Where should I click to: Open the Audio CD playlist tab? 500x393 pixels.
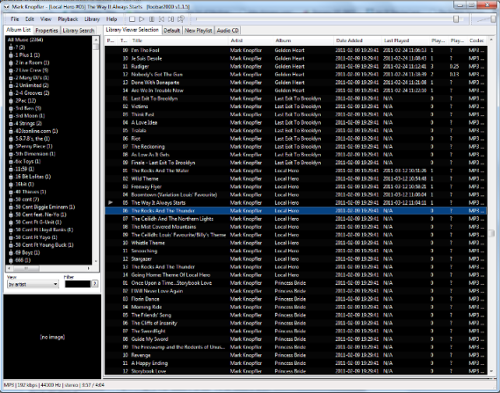(x=227, y=30)
